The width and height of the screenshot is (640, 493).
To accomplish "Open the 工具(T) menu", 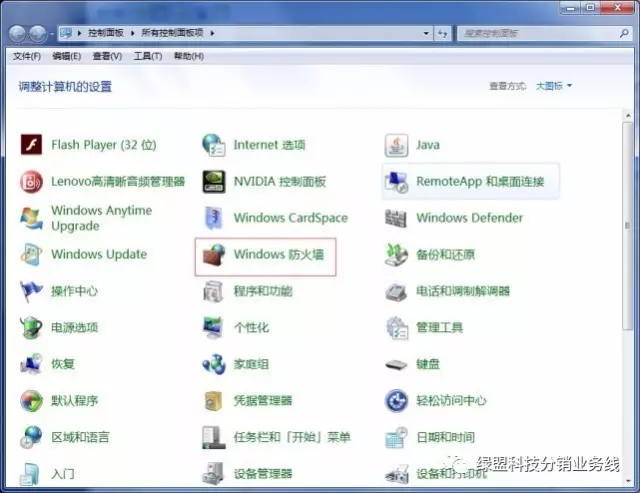I will point(148,56).
